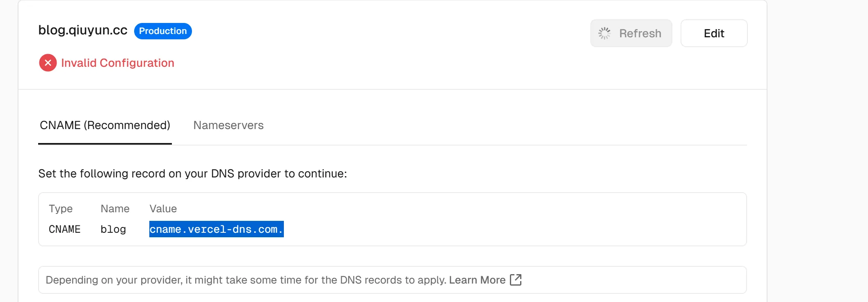Click the Value column header

coord(163,209)
